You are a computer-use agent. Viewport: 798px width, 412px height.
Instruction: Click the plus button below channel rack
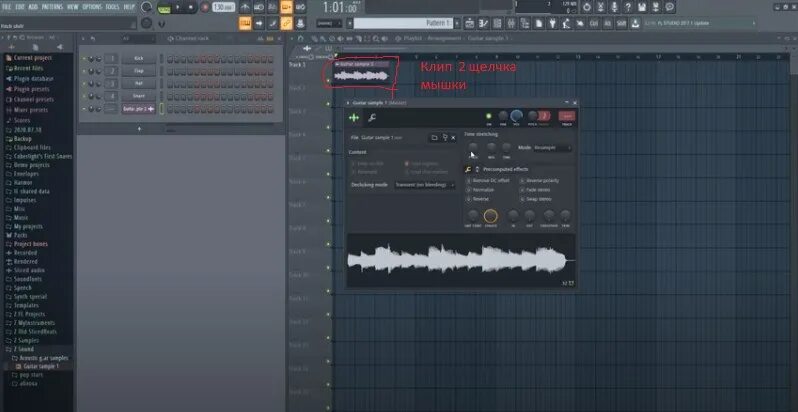pyautogui.click(x=139, y=129)
